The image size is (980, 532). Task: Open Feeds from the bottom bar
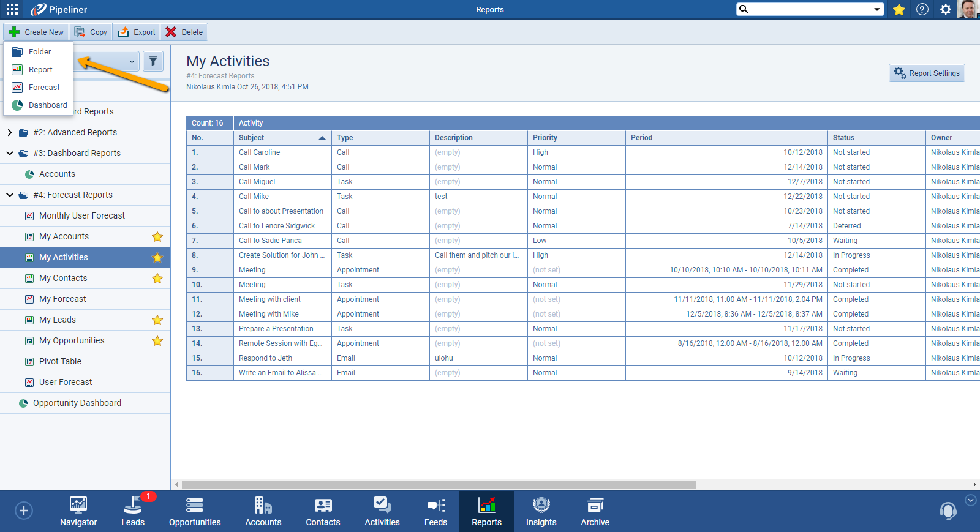coord(435,511)
